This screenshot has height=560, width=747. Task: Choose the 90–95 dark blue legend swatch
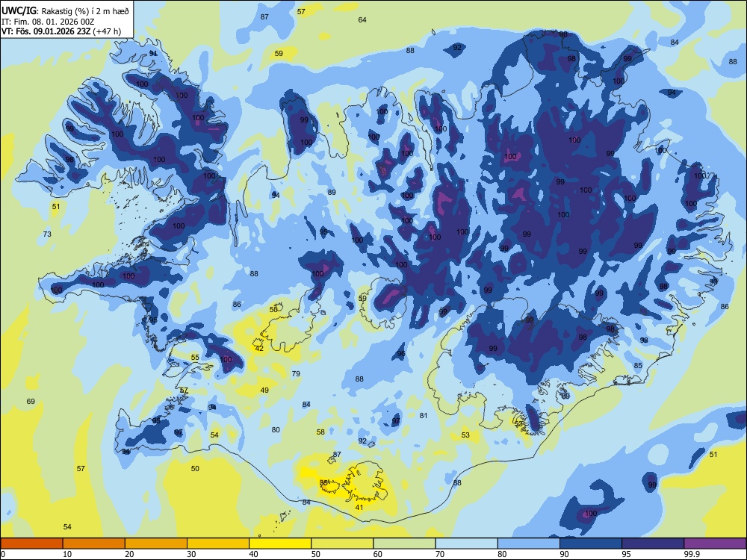click(x=591, y=544)
